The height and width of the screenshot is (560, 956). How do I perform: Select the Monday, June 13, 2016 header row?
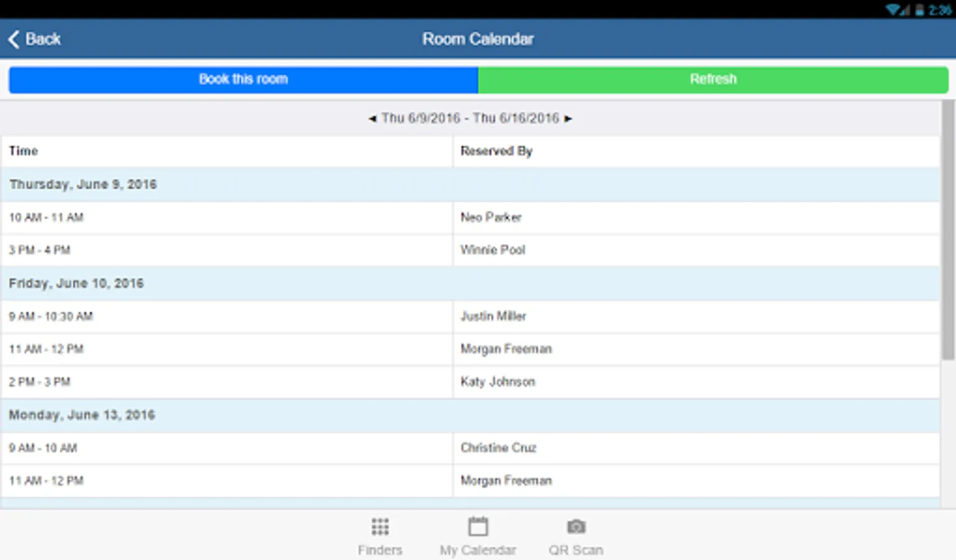coord(471,415)
